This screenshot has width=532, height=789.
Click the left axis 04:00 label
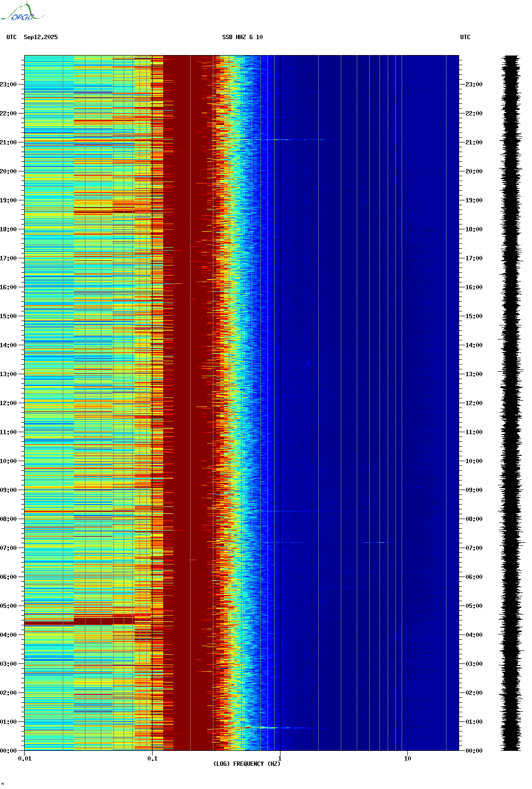[x=8, y=635]
